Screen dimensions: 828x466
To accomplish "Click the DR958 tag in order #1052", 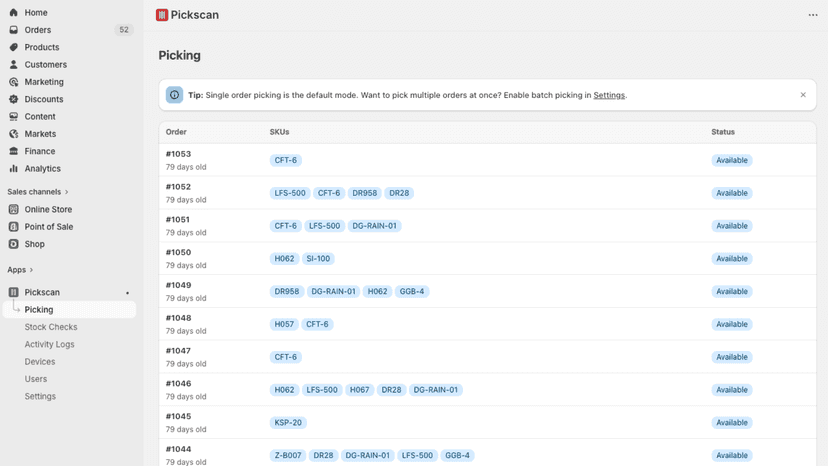I will 364,193.
